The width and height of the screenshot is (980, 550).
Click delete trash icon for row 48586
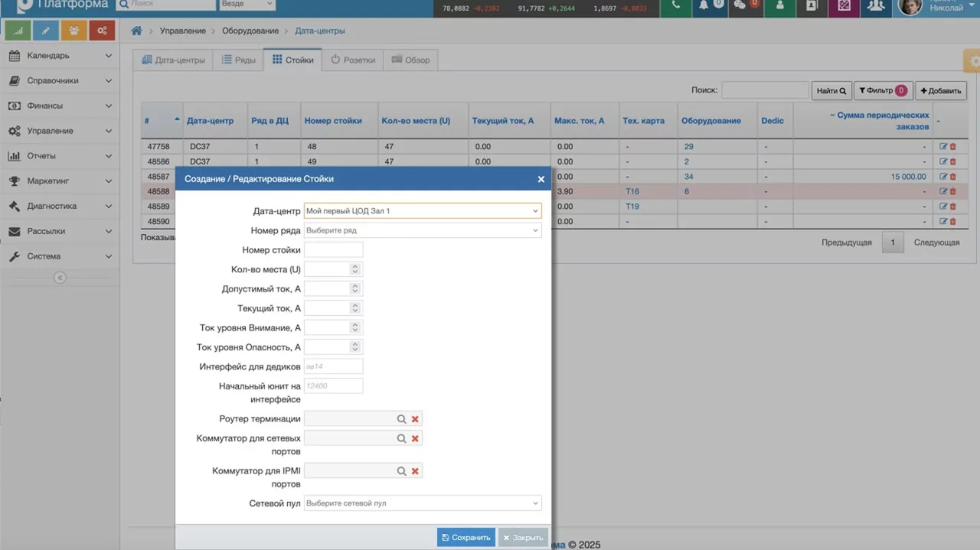(953, 161)
